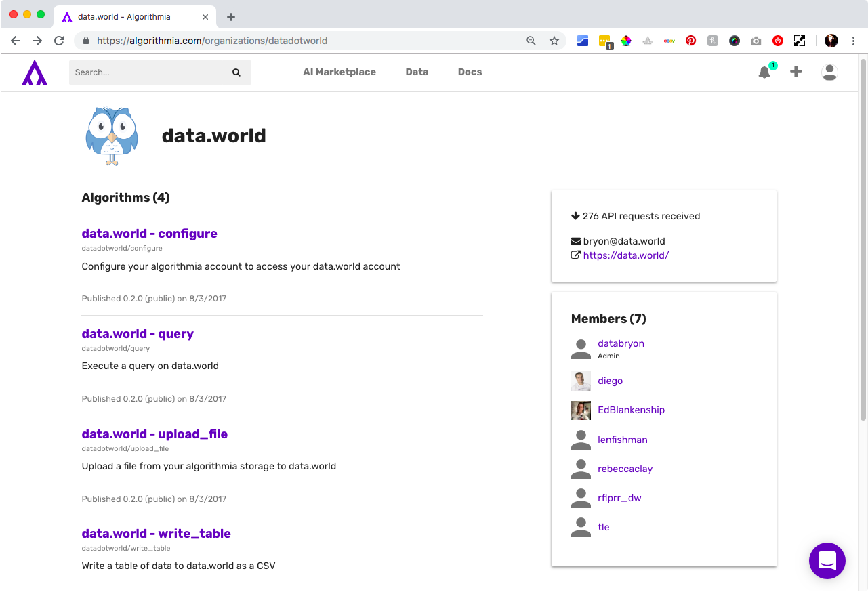The width and height of the screenshot is (868, 592).
Task: Focus the Search... input field
Action: 160,72
